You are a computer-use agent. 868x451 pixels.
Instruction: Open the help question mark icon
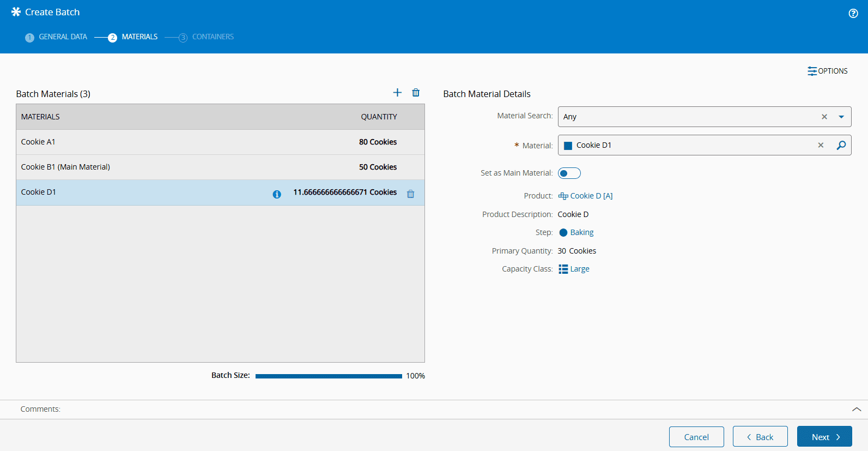click(853, 14)
